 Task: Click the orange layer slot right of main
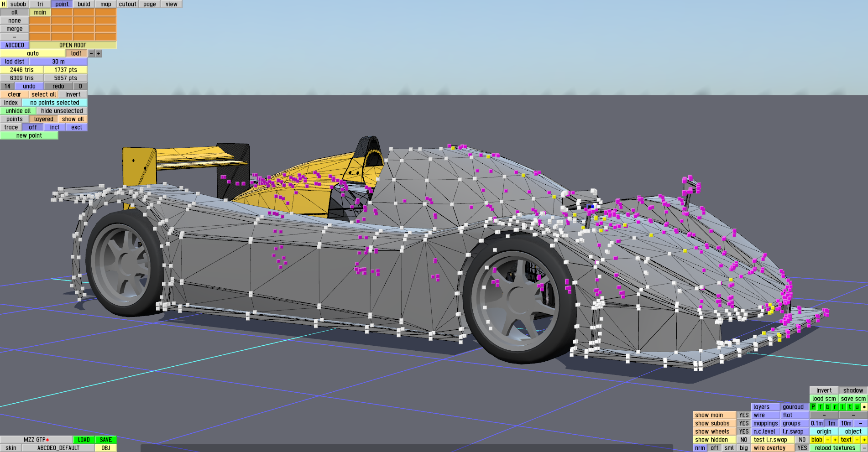tap(62, 12)
